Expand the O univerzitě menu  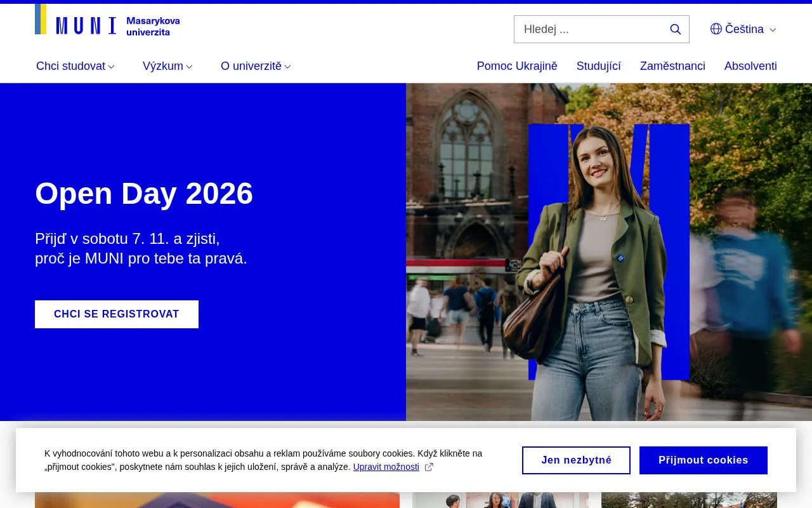[256, 66]
